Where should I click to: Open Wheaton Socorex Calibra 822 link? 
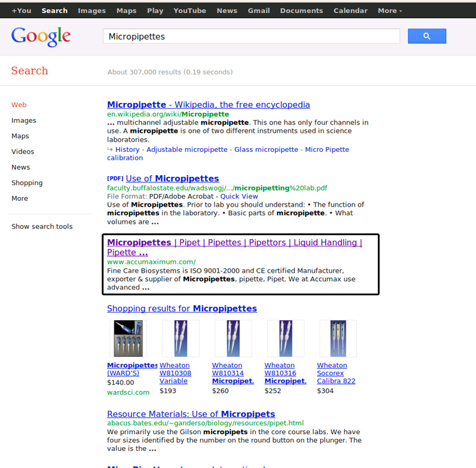(336, 373)
